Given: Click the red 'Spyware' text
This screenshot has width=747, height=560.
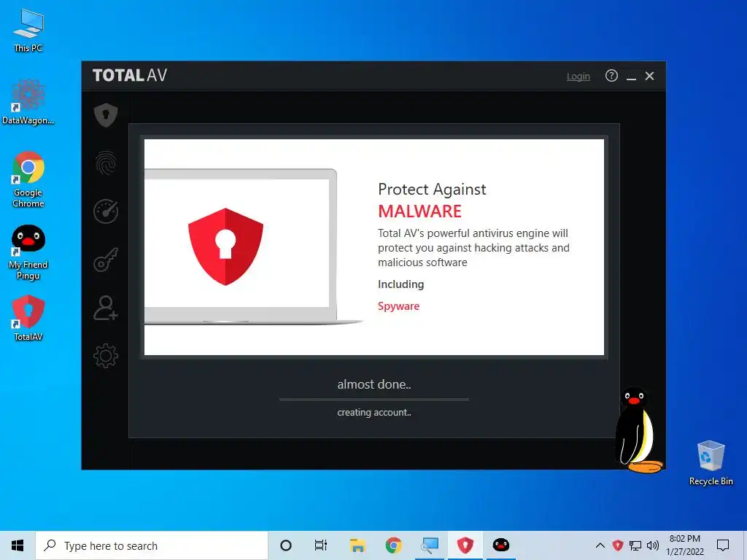Looking at the screenshot, I should [399, 306].
